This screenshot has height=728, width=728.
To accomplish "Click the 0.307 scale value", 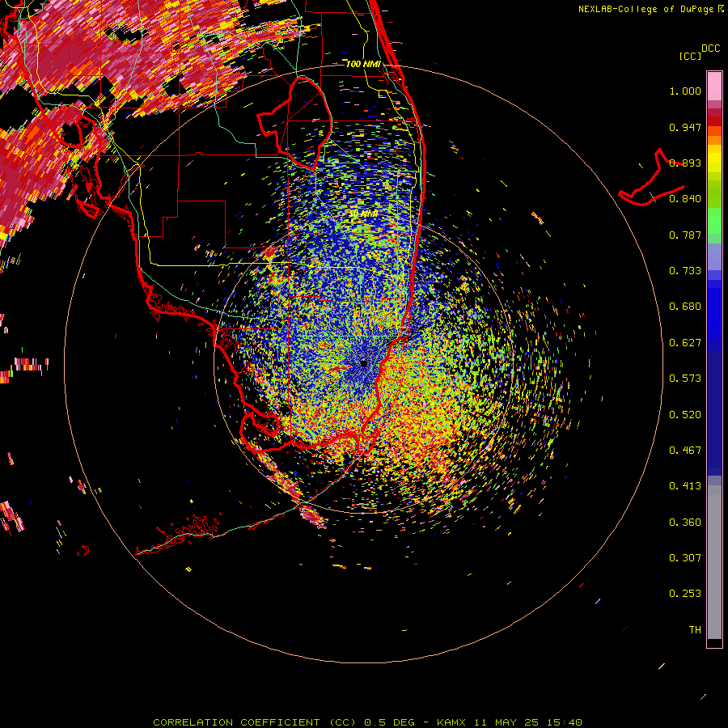I will click(x=685, y=558).
